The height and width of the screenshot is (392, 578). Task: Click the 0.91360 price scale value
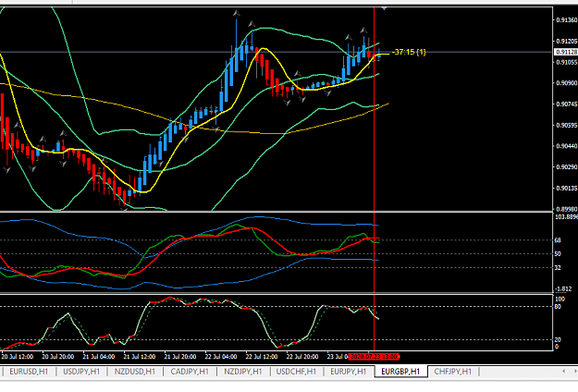[x=567, y=19]
